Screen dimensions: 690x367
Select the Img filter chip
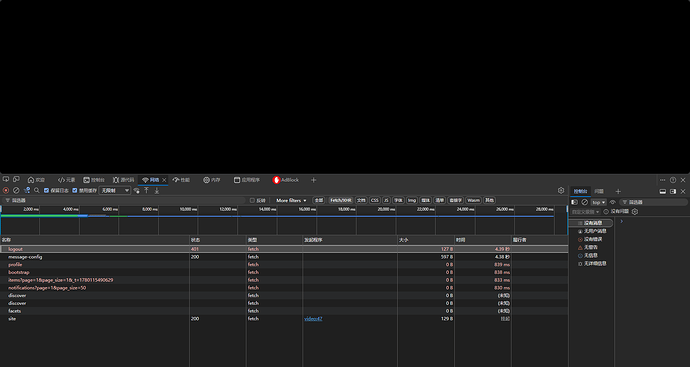tap(411, 200)
